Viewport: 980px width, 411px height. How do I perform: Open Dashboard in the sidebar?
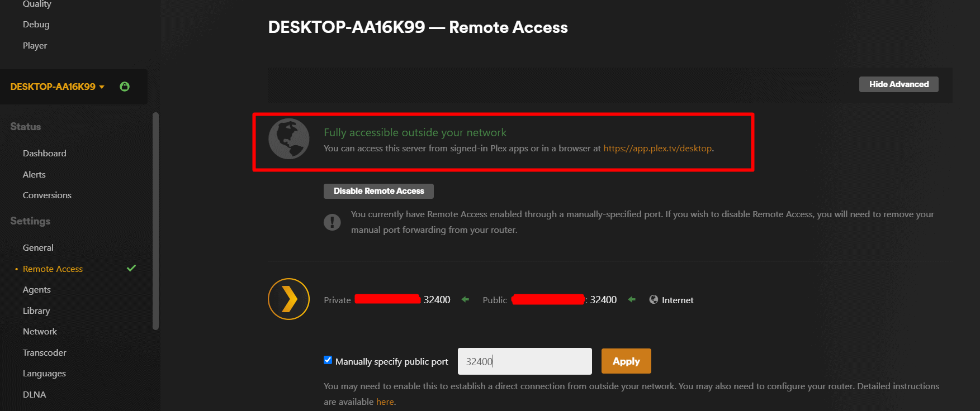45,153
